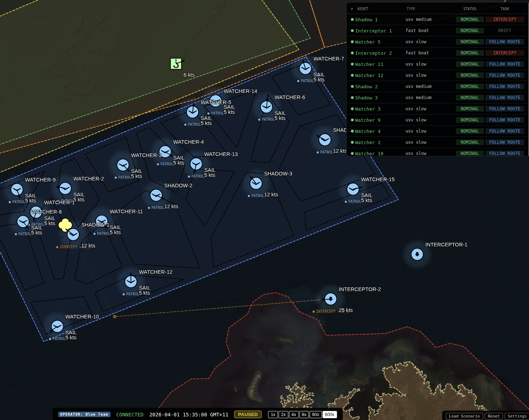Select Shadow 2 row in asset list
529x420 pixels.
[x=437, y=86]
